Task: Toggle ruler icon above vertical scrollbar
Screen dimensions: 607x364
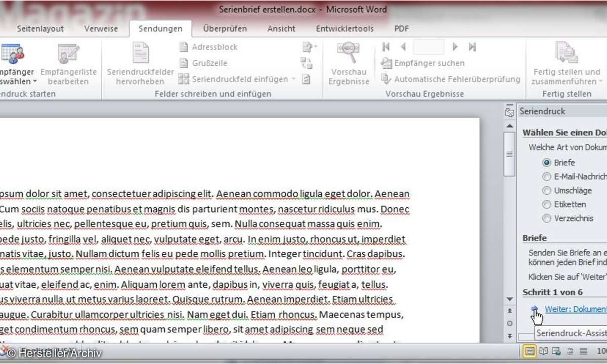Action: coord(509,113)
